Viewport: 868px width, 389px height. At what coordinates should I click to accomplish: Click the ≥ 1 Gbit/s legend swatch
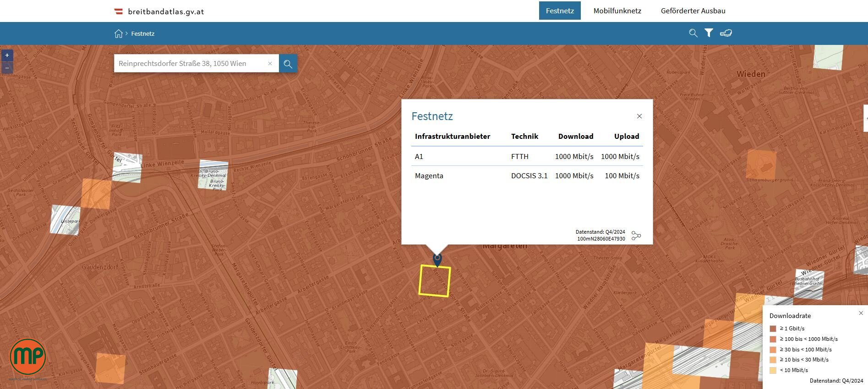tap(773, 329)
